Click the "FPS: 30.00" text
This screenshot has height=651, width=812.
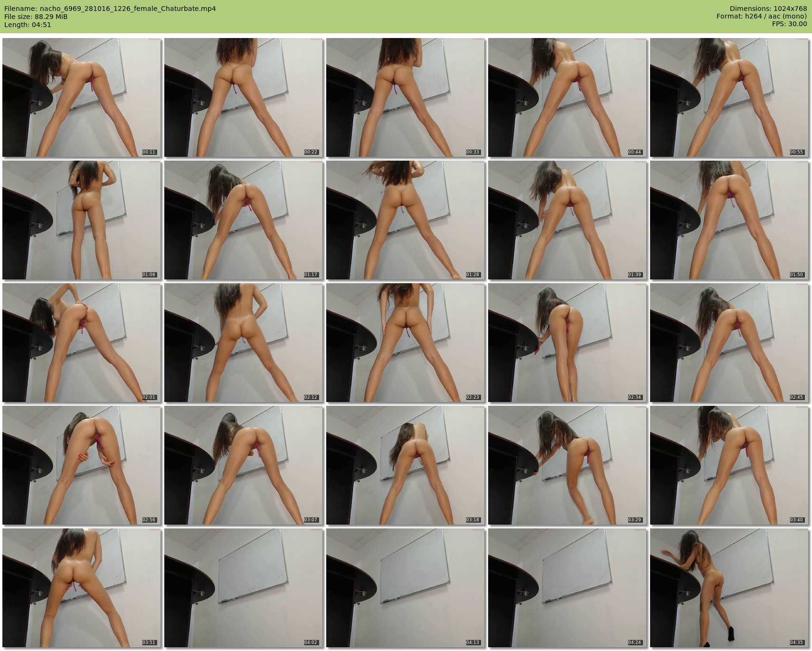(x=789, y=25)
